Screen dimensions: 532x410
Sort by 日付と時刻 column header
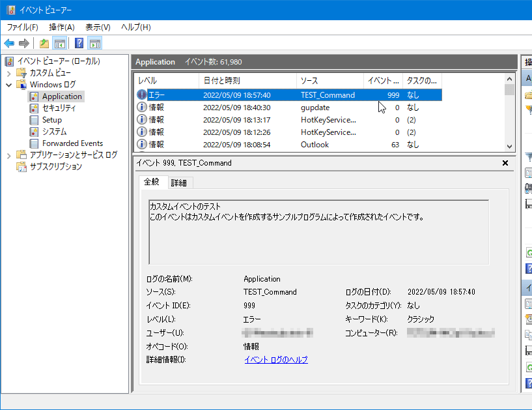click(221, 80)
